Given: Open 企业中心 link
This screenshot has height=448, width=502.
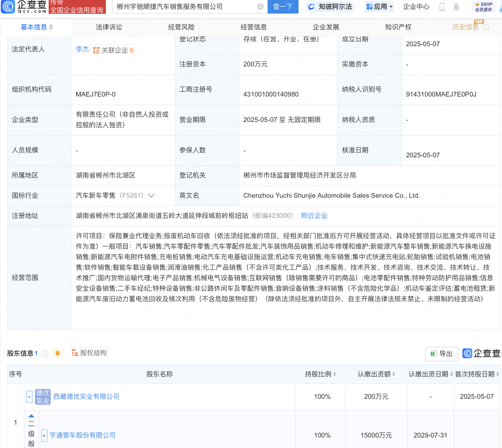Looking at the screenshot, I should tap(416, 7).
